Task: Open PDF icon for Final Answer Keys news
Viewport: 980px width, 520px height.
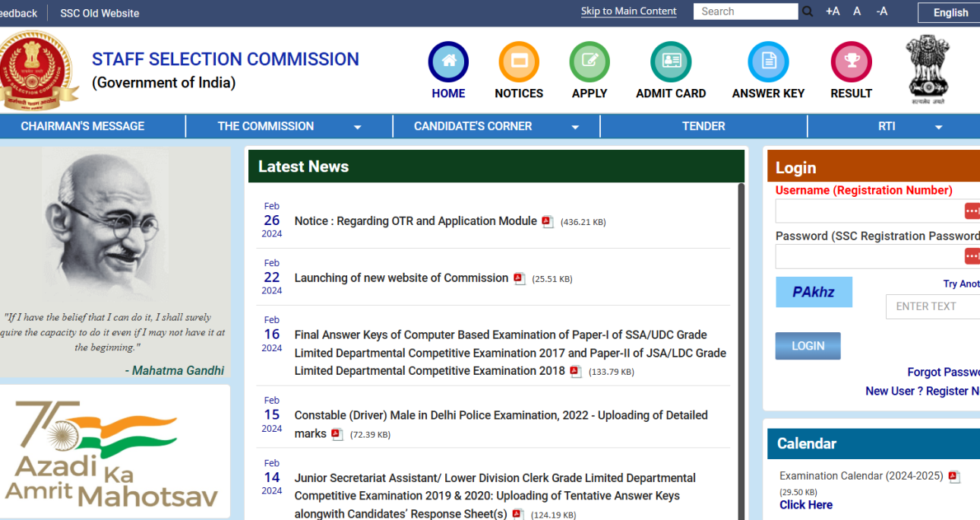Action: 576,372
